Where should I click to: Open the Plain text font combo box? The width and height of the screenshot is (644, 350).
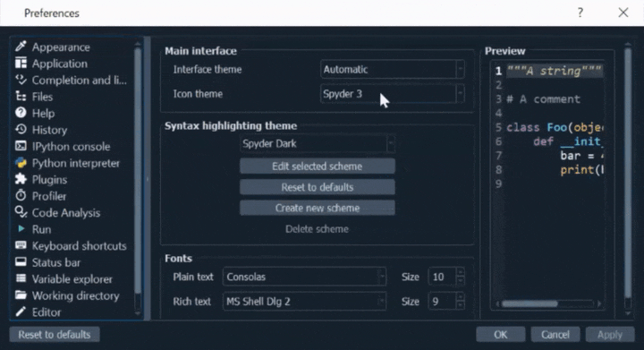[304, 277]
